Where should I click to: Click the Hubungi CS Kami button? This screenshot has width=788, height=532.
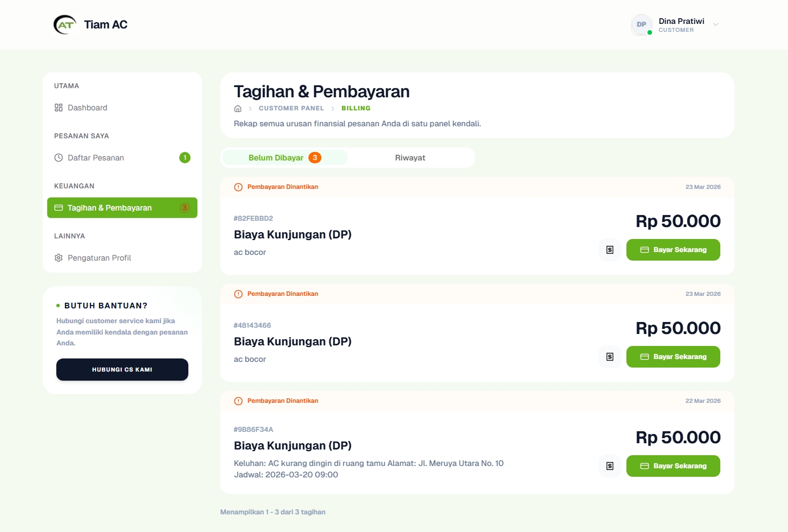click(122, 369)
